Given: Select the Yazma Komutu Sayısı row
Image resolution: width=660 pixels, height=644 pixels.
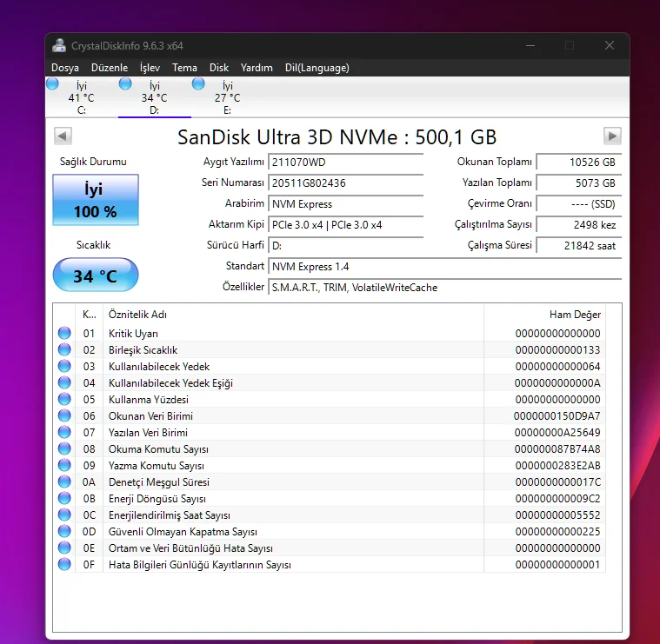Looking at the screenshot, I should [330, 466].
